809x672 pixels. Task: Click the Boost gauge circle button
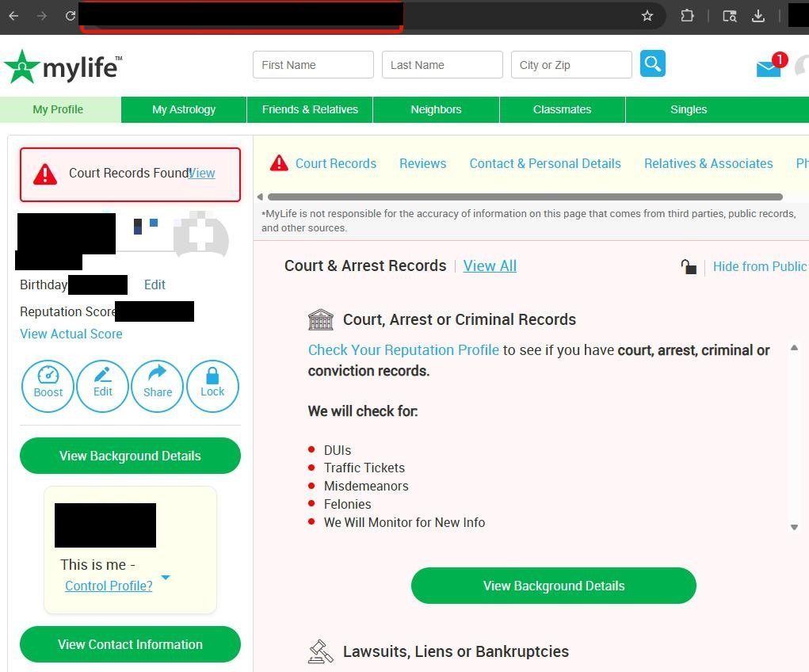(x=48, y=386)
